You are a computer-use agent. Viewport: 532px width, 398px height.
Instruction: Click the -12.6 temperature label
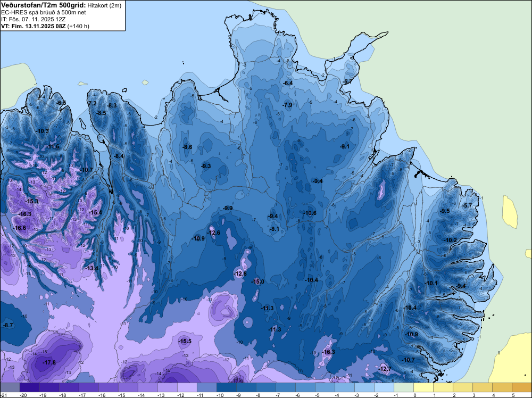[214, 233]
